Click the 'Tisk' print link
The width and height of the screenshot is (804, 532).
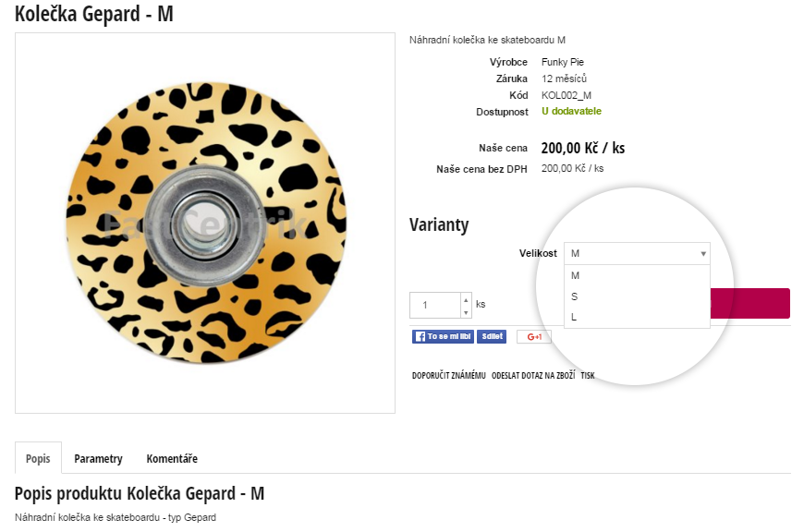click(x=588, y=376)
